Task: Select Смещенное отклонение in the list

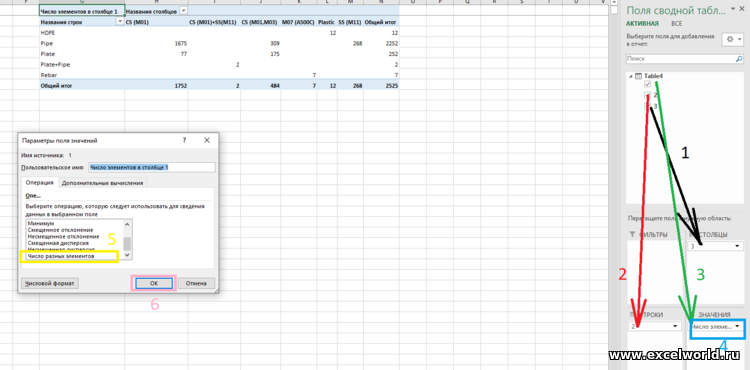Action: pos(60,230)
